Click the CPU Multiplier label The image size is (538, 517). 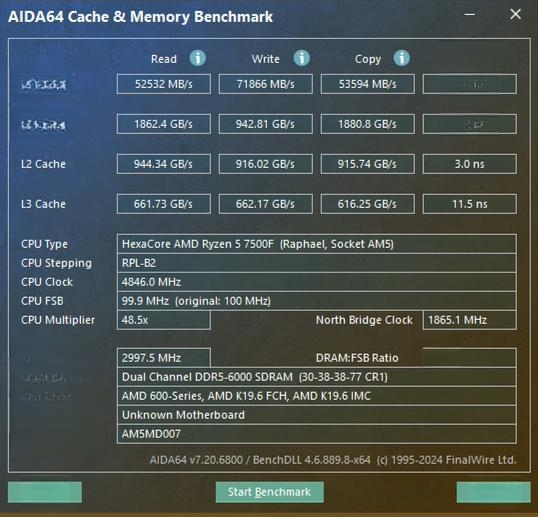(x=58, y=320)
